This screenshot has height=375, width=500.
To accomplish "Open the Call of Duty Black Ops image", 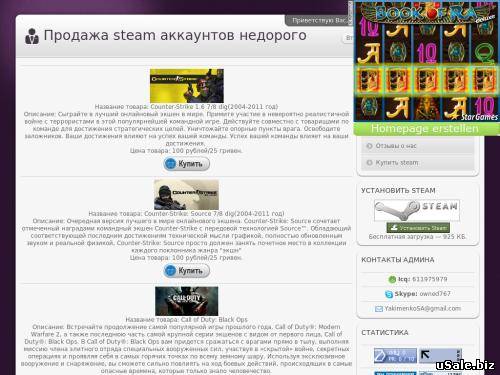I will [x=187, y=301].
